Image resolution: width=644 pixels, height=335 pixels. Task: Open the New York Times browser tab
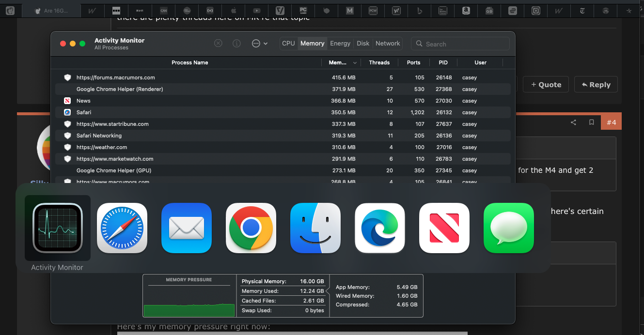click(582, 10)
